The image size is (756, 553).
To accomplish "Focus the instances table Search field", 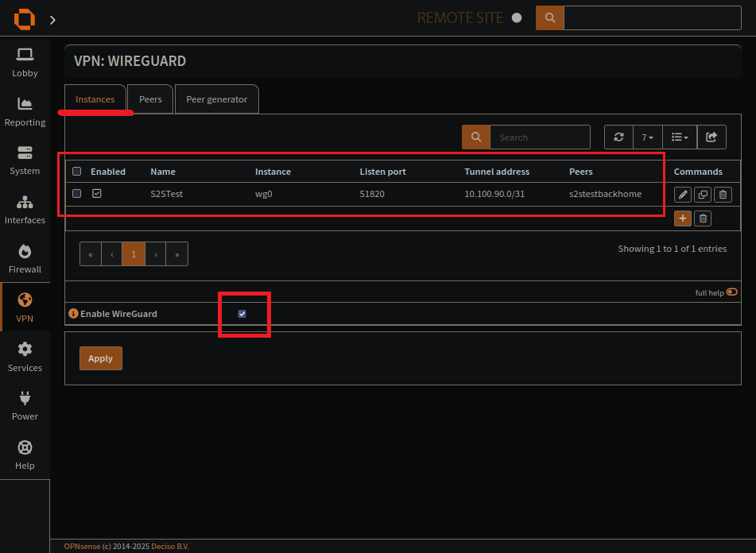I will tap(540, 137).
